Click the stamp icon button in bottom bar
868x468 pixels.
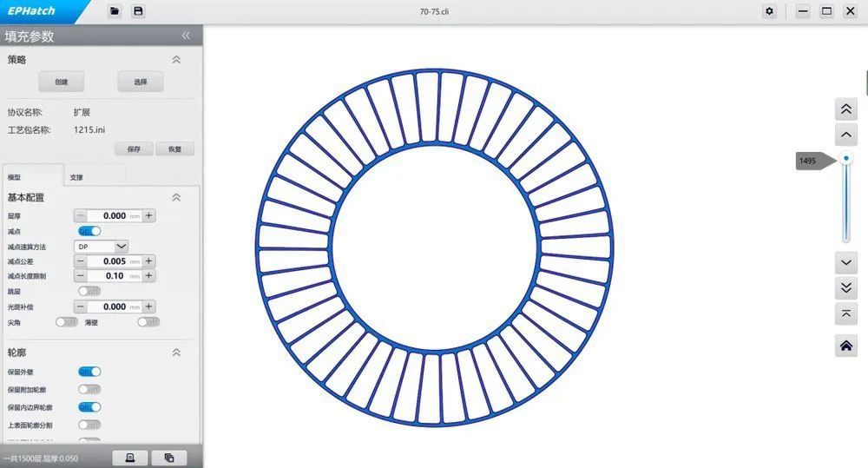[130, 458]
